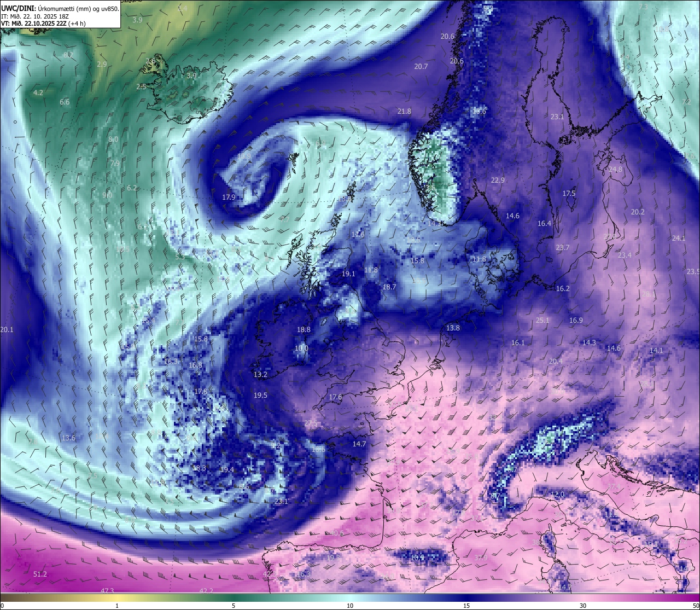The width and height of the screenshot is (700, 610).
Task: Click the color scale label 50
Action: (695, 606)
